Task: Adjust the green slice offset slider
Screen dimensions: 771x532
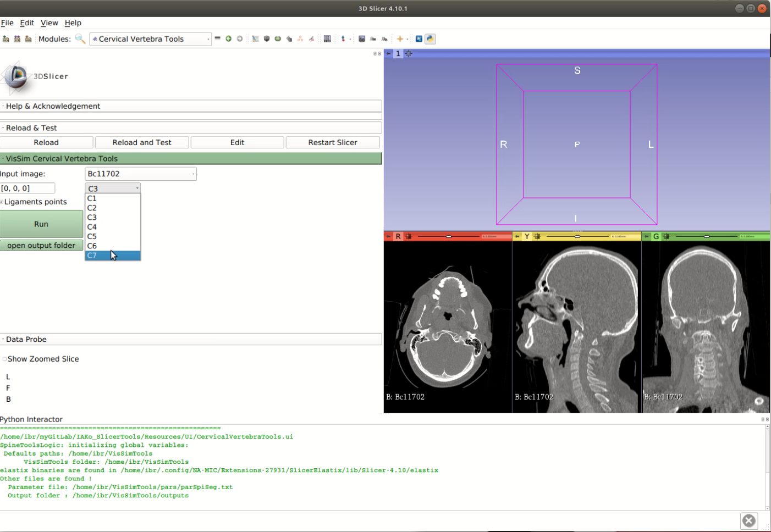Action: [x=707, y=236]
